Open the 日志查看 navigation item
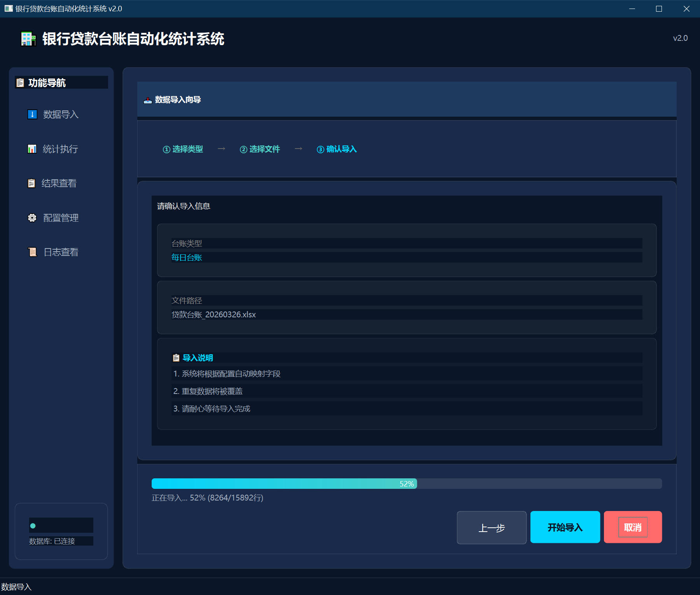Screen dimensions: 700x595 (x=61, y=252)
